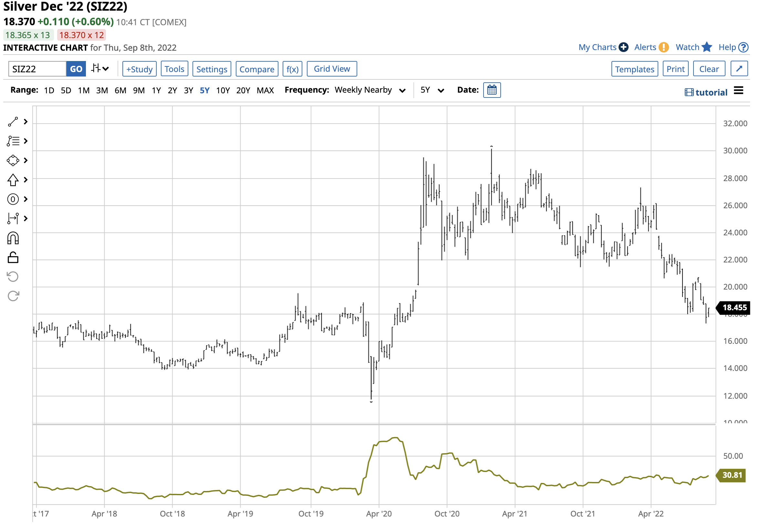Open the date calendar picker
Image resolution: width=761 pixels, height=532 pixels.
(492, 90)
